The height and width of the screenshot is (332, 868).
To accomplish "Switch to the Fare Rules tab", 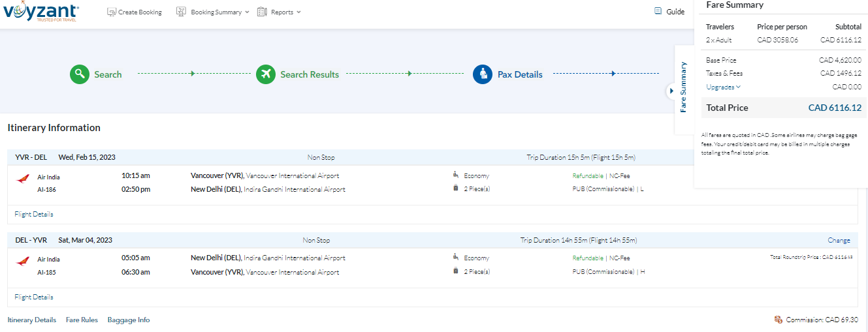I will click(82, 320).
